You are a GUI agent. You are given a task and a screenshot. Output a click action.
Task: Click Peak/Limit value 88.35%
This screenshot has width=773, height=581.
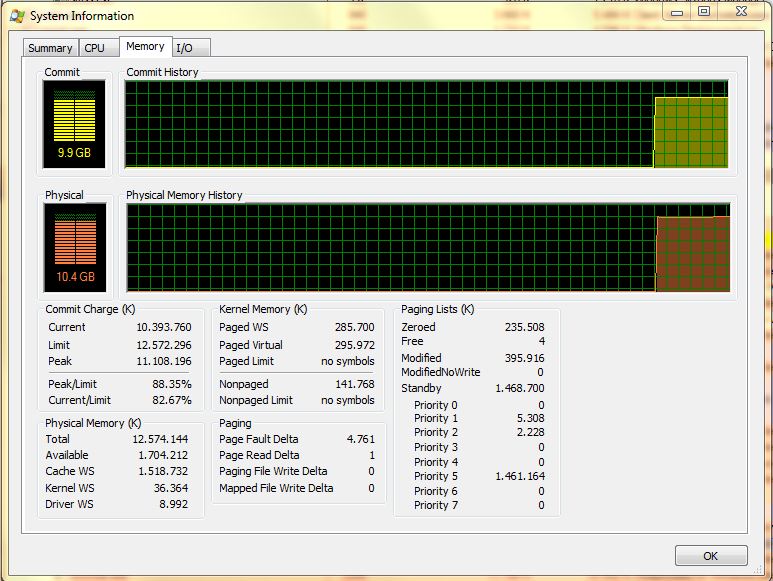coord(172,384)
